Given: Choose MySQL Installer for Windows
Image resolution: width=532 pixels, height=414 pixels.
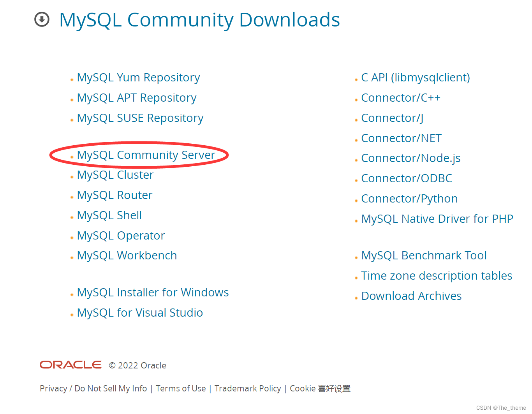Looking at the screenshot, I should (153, 292).
